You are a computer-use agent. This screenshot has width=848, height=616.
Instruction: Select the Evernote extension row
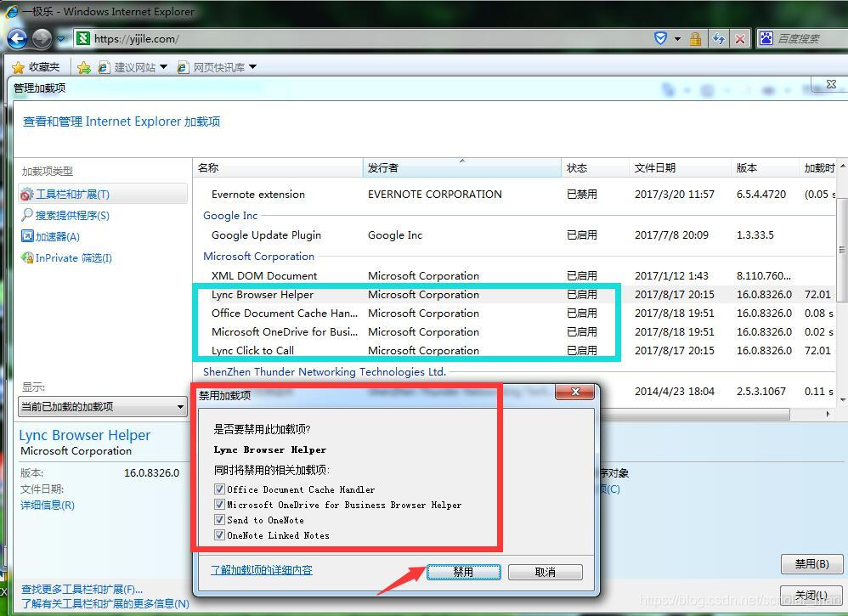(514, 195)
